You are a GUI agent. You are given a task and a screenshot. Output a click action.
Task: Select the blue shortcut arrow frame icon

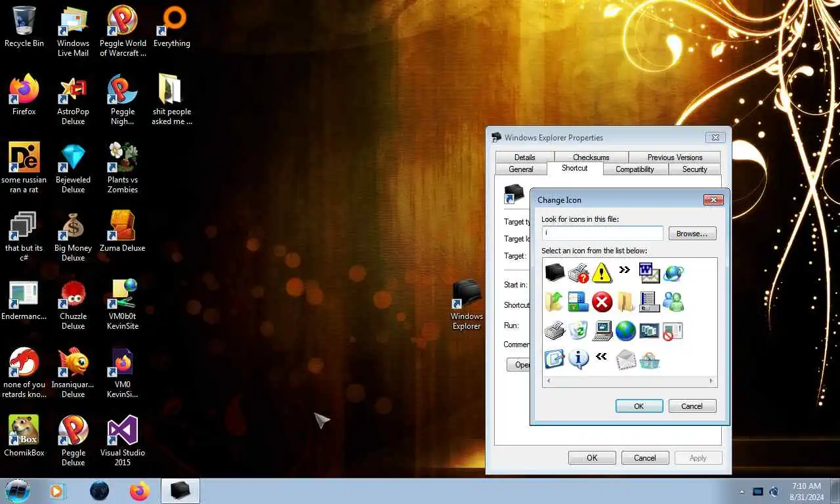(x=555, y=359)
